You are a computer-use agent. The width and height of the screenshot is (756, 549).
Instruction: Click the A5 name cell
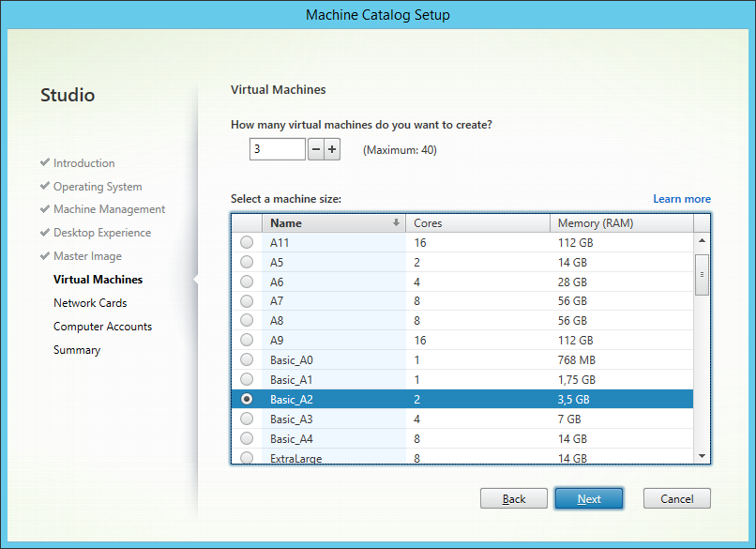click(x=334, y=263)
